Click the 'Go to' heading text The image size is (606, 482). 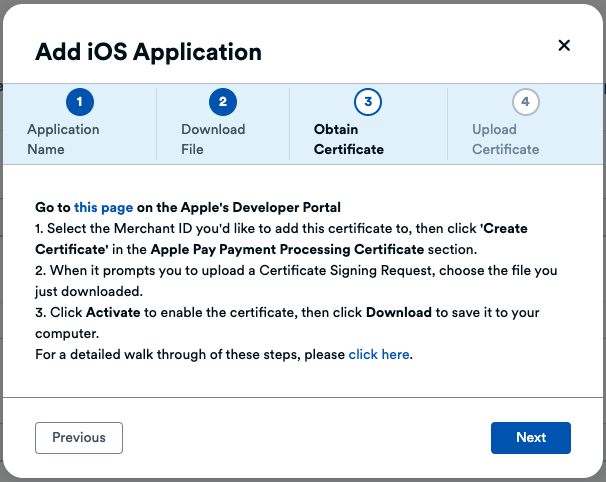pyautogui.click(x=53, y=208)
